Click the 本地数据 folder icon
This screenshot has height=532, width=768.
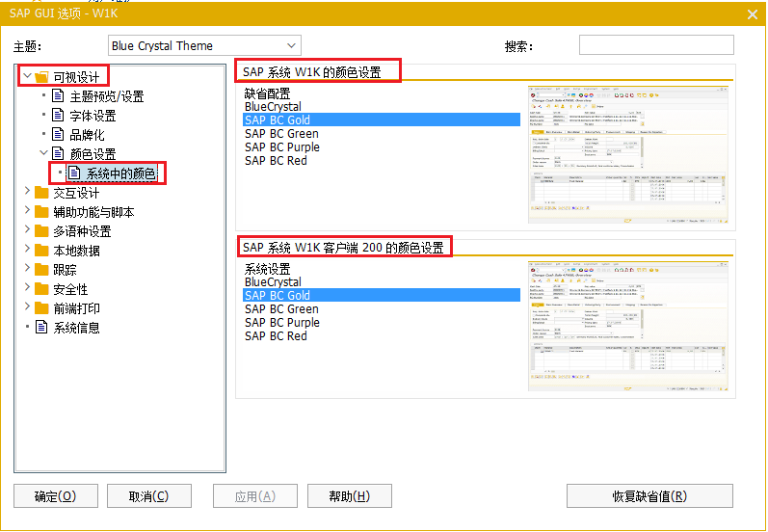[42, 250]
